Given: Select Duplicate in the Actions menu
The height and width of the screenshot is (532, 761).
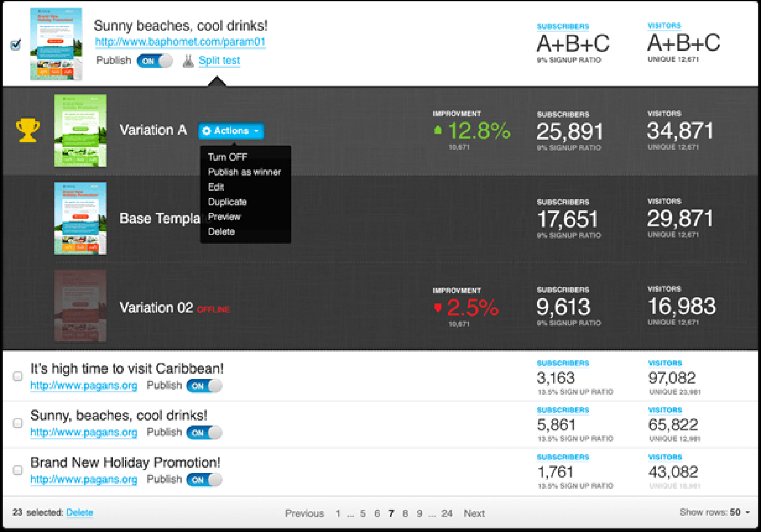Looking at the screenshot, I should tap(227, 202).
